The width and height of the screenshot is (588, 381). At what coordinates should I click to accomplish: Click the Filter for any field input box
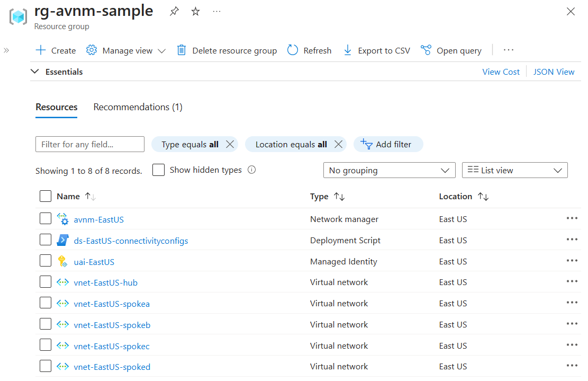89,144
